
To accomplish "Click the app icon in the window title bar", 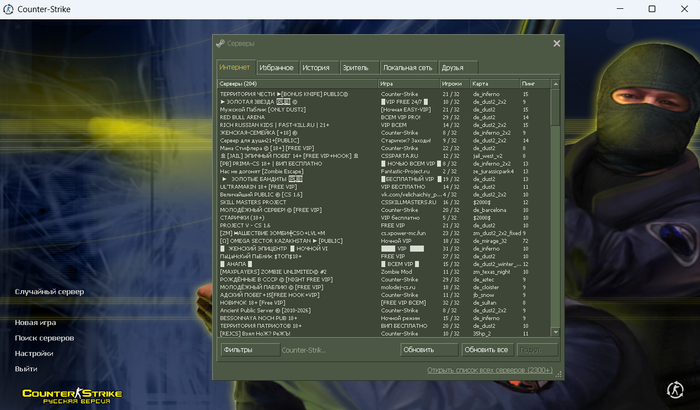I will point(10,8).
